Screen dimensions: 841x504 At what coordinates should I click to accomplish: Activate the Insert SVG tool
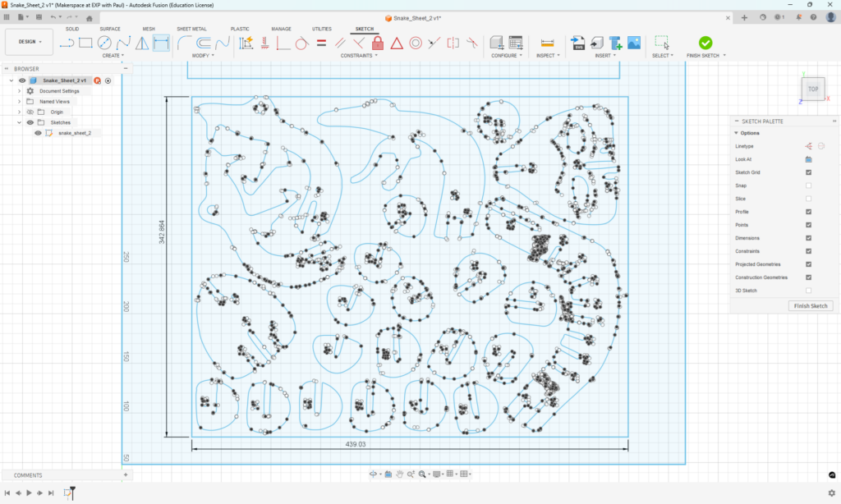pyautogui.click(x=579, y=43)
